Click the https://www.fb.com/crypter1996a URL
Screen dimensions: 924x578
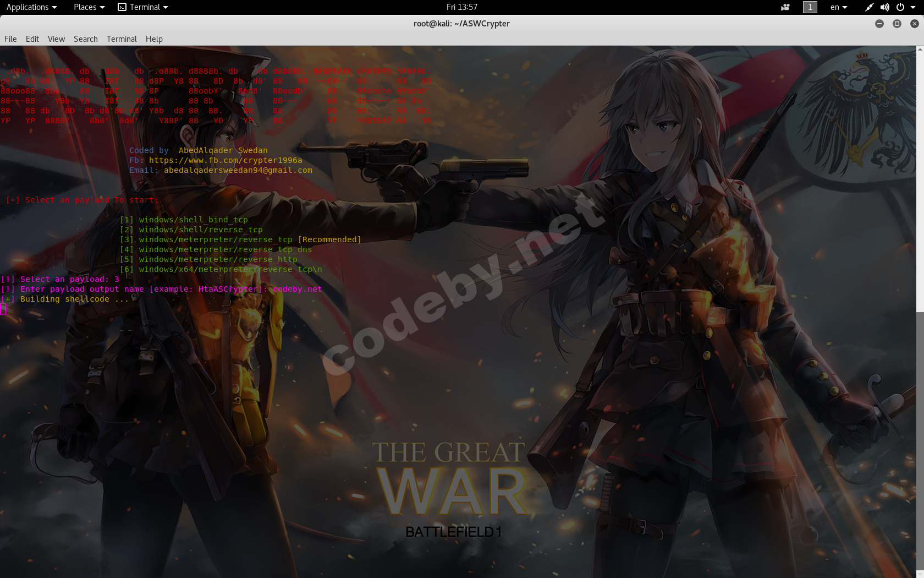(226, 160)
